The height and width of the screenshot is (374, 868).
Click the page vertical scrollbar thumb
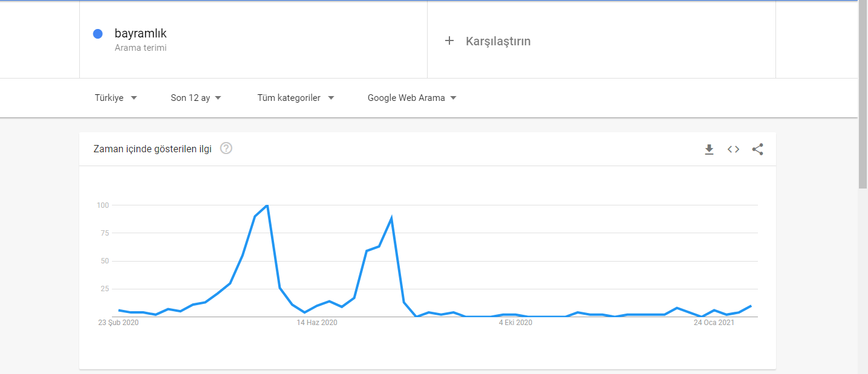tap(863, 94)
